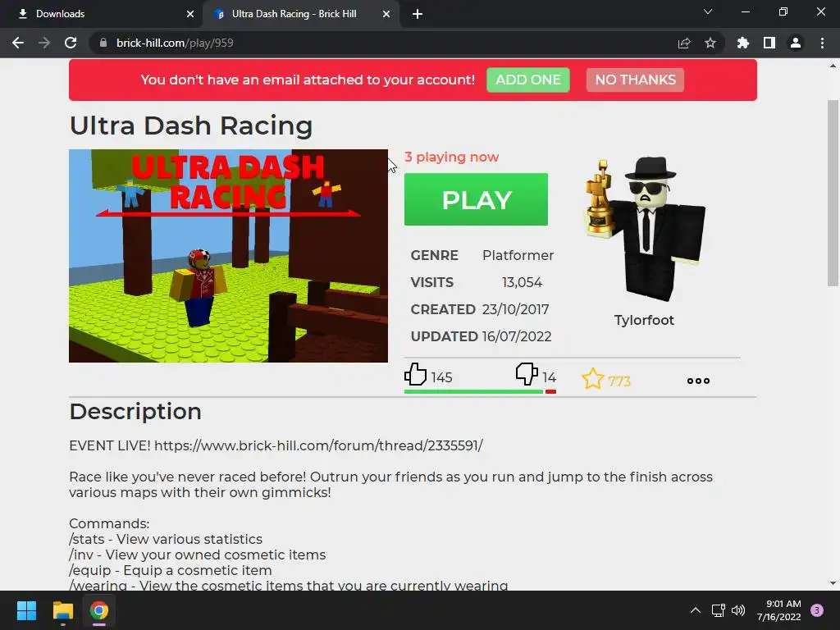Share this page using share icon
Viewport: 840px width, 630px height.
tap(684, 43)
